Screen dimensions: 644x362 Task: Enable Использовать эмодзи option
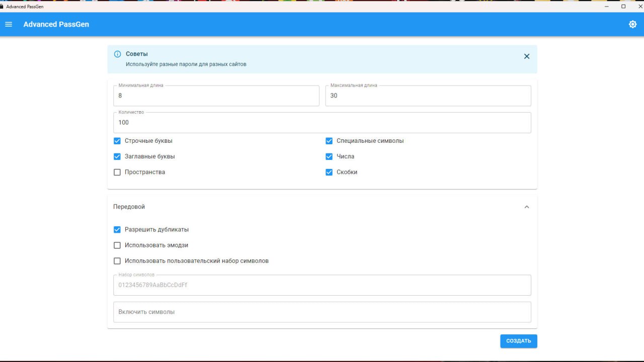(x=117, y=245)
